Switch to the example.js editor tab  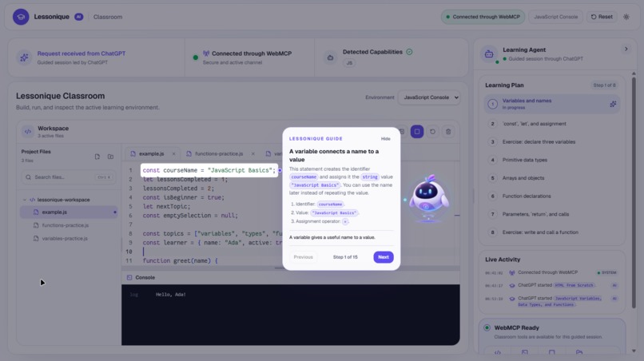(x=151, y=153)
